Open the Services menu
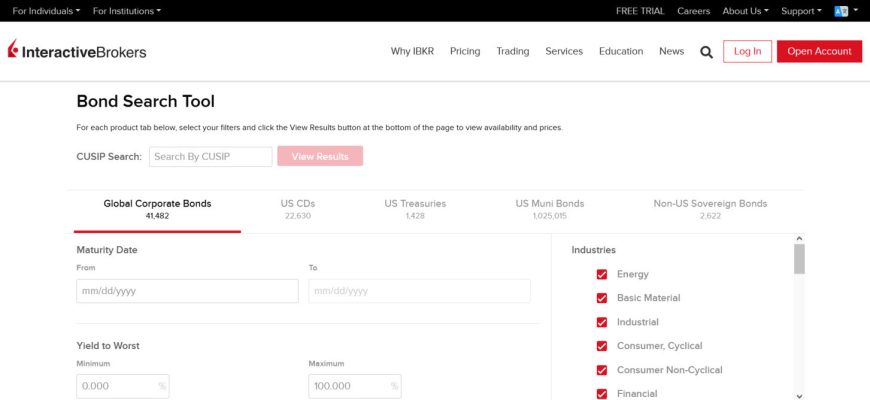Image resolution: width=870 pixels, height=400 pixels. pos(564,51)
